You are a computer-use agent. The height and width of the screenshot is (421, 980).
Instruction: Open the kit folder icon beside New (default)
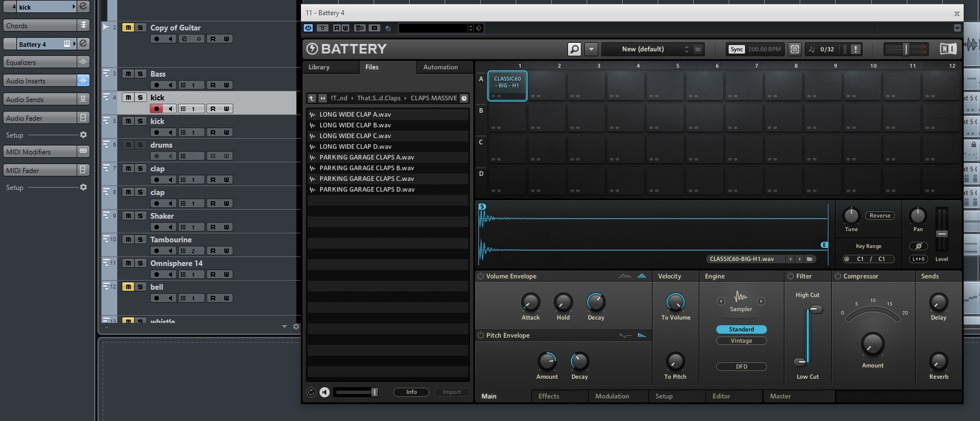point(698,49)
